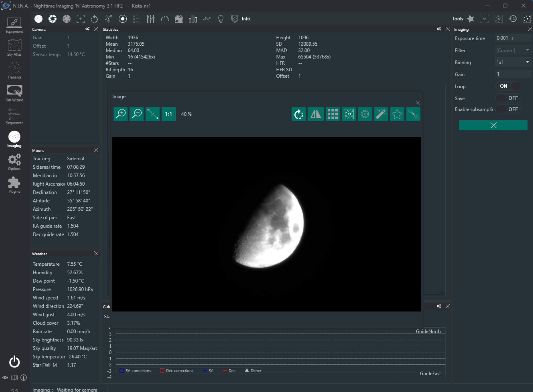Select the crosshair/target reticle tool
Screen dimensions: 533x392
click(x=364, y=114)
